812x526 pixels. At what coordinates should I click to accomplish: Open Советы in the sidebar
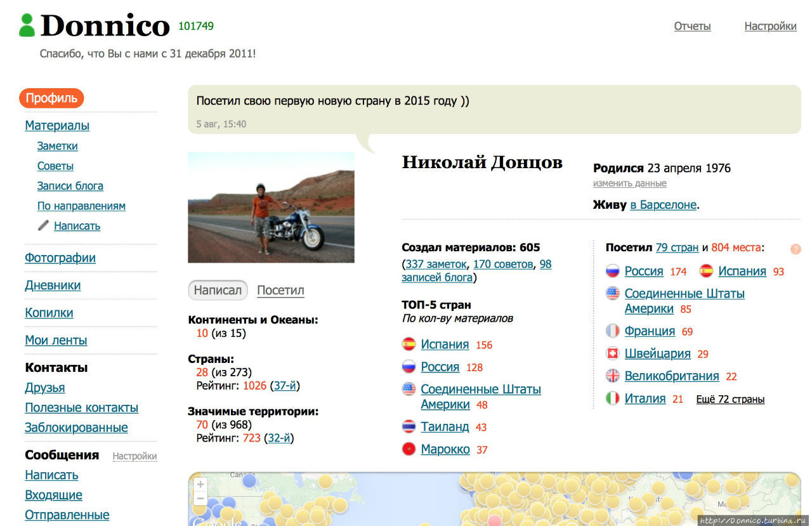(x=55, y=166)
